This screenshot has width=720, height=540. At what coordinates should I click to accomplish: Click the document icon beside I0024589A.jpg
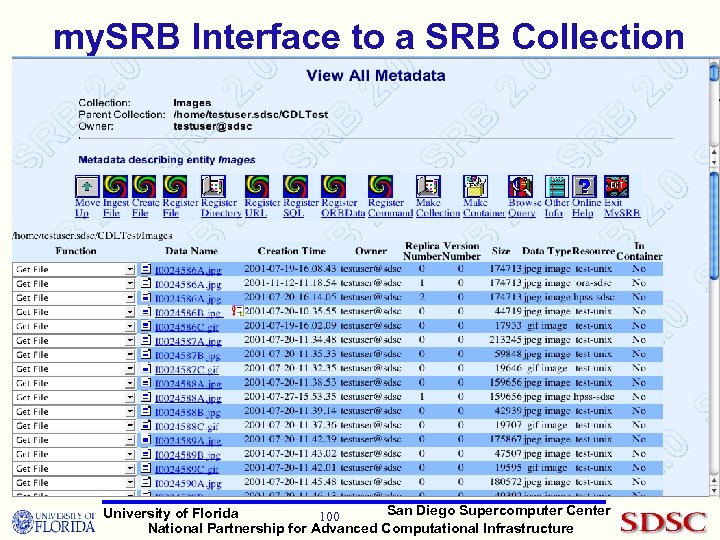click(x=146, y=440)
